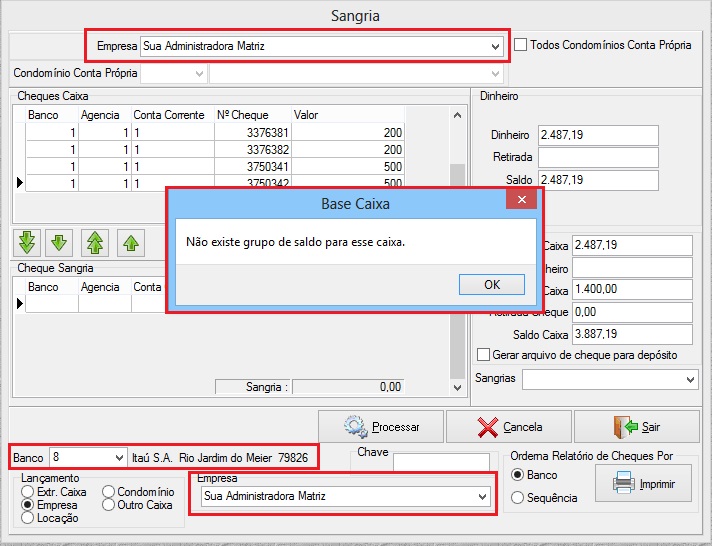Screen dimensions: 712x546
Task: Click the single up green arrow
Action: (129, 242)
